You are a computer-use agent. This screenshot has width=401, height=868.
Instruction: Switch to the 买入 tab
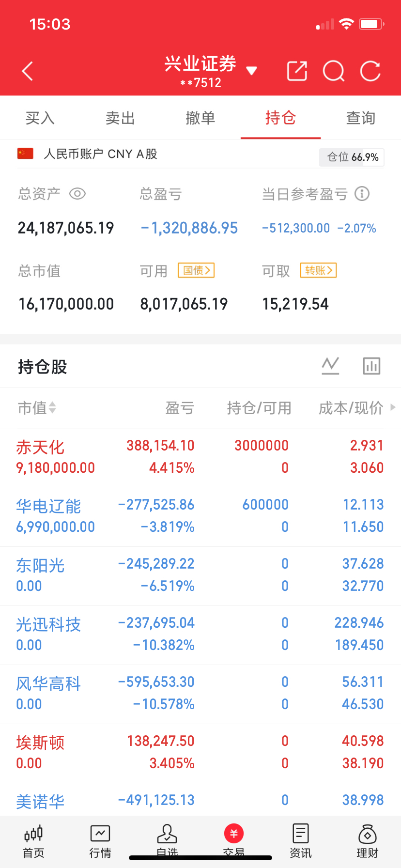(40, 118)
